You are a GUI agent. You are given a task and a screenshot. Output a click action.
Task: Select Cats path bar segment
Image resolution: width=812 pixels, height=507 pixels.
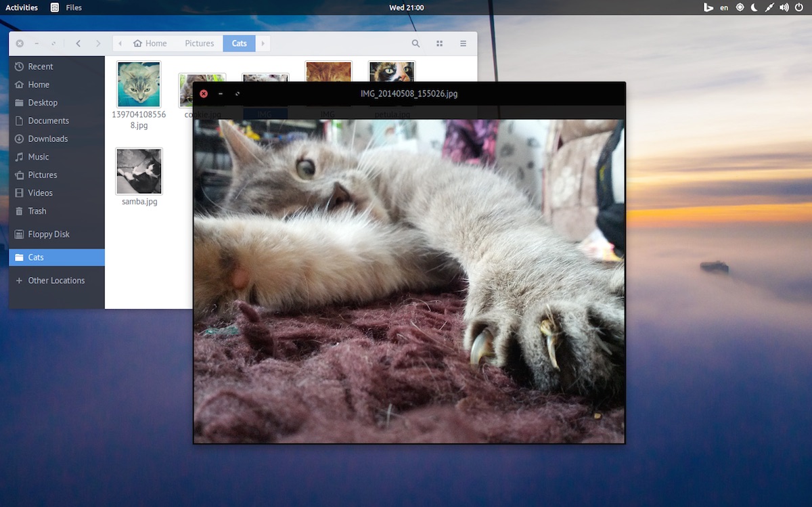(240, 43)
